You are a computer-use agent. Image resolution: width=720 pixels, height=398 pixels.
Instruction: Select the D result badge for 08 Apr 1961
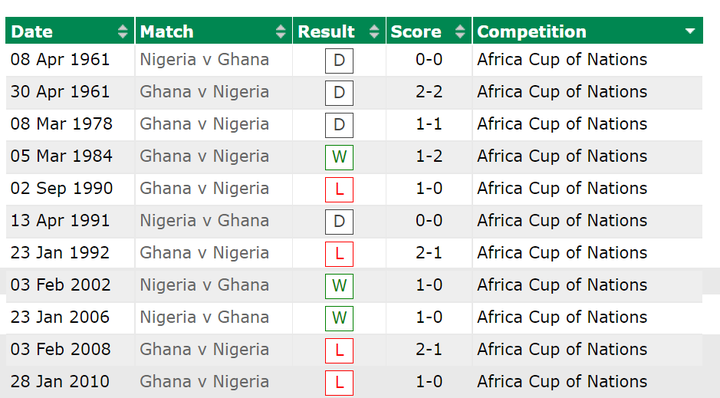click(x=339, y=61)
